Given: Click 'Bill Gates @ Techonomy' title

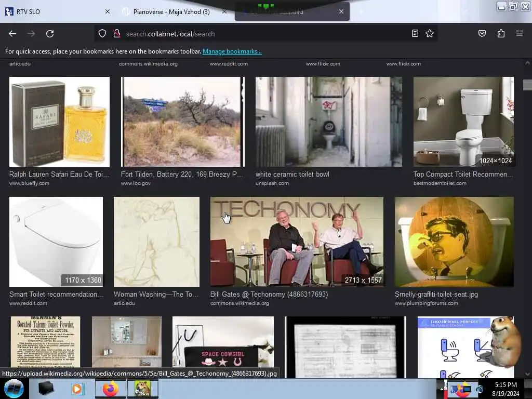Looking at the screenshot, I should click(269, 295).
